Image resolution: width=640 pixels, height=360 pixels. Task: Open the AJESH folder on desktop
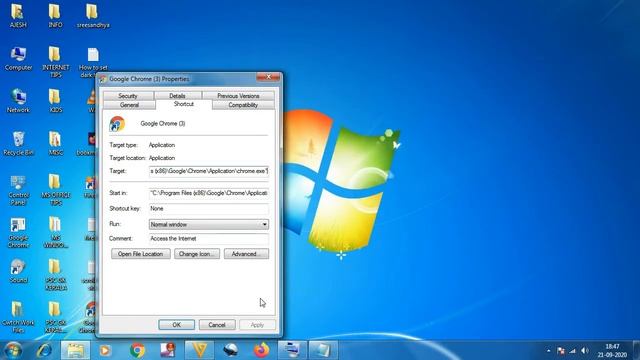tap(18, 16)
